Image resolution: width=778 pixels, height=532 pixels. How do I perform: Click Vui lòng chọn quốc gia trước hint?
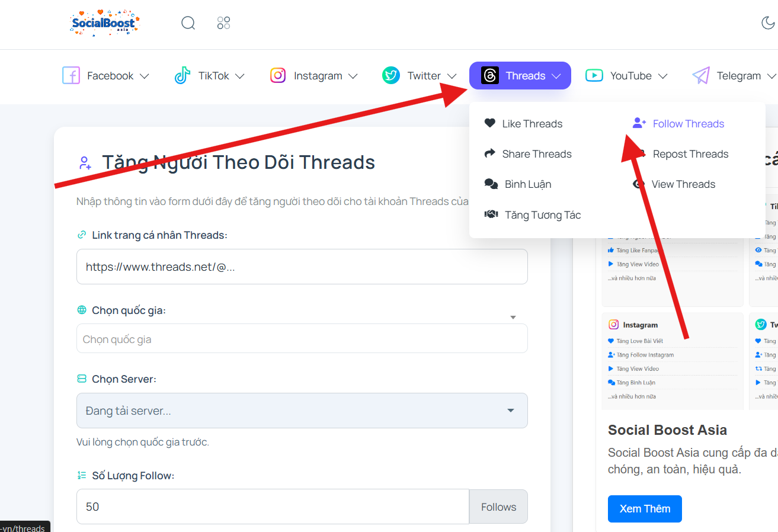143,442
